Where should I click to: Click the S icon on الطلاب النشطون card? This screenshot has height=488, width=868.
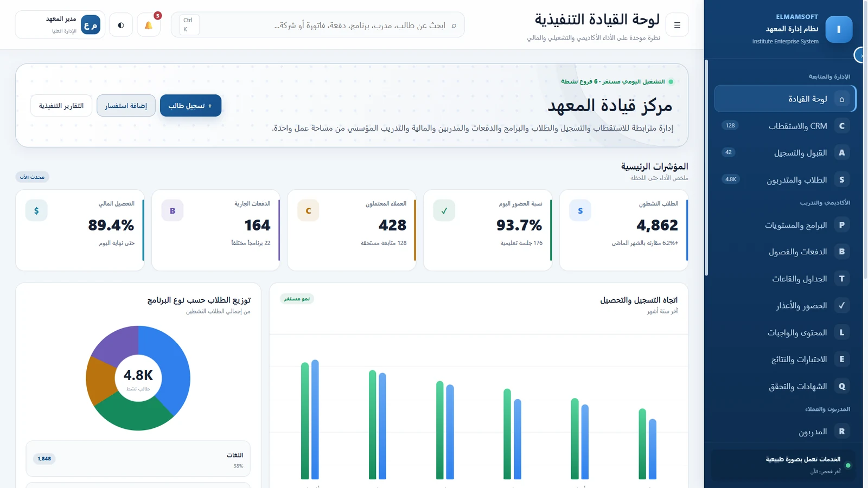point(580,210)
